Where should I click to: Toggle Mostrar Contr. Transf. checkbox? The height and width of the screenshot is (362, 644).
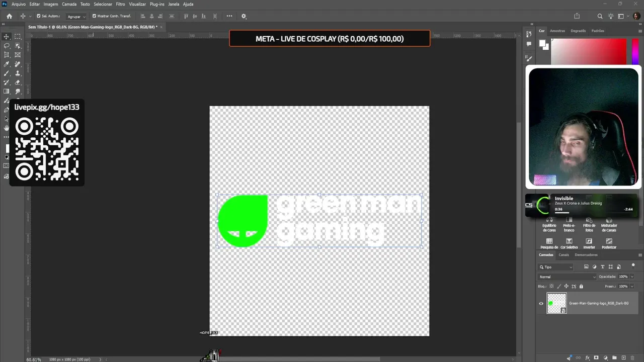tap(94, 16)
